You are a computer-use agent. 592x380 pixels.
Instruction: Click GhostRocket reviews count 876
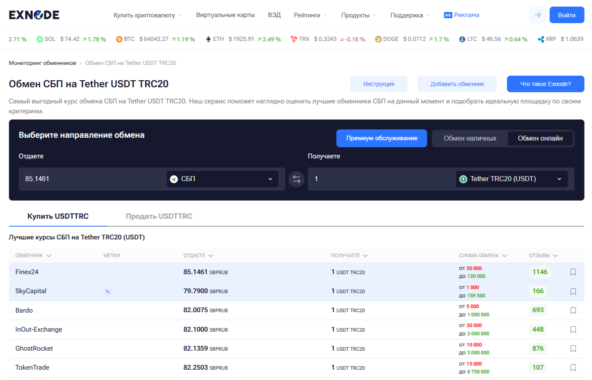click(538, 348)
